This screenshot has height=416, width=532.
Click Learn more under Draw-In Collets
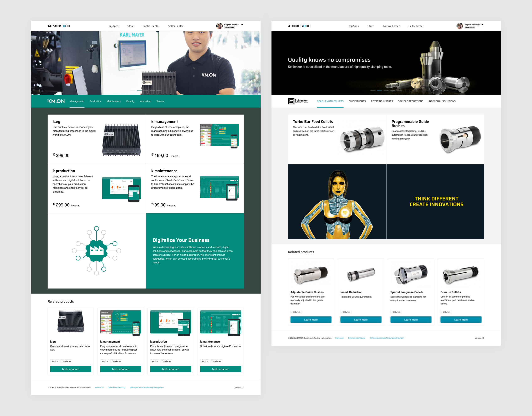pos(461,319)
